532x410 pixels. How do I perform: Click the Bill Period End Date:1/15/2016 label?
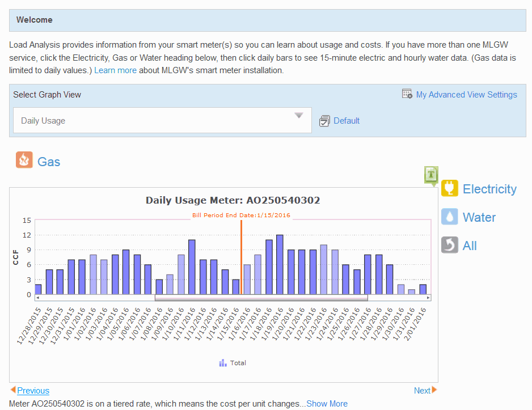(241, 215)
